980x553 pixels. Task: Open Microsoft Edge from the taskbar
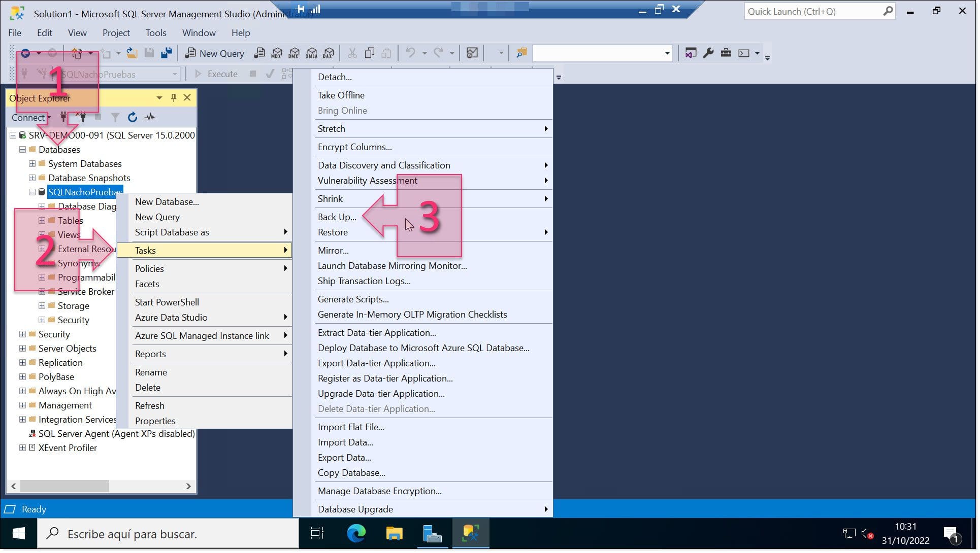pos(356,534)
